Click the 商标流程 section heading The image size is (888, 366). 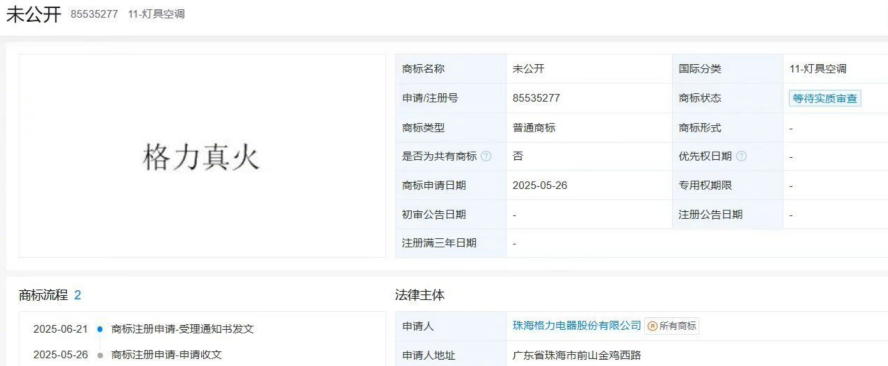(43, 295)
